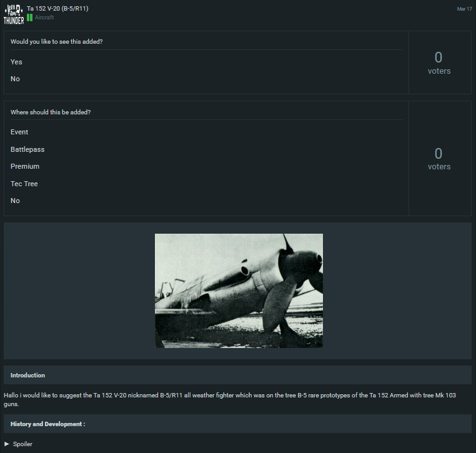
Task: Click the green Aircraft category badge
Action: coord(29,17)
